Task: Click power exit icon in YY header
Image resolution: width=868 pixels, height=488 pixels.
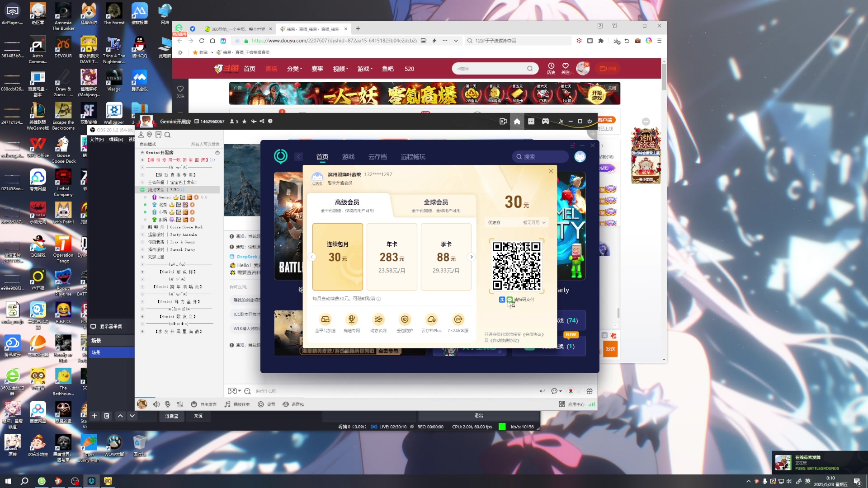Action: (590, 121)
